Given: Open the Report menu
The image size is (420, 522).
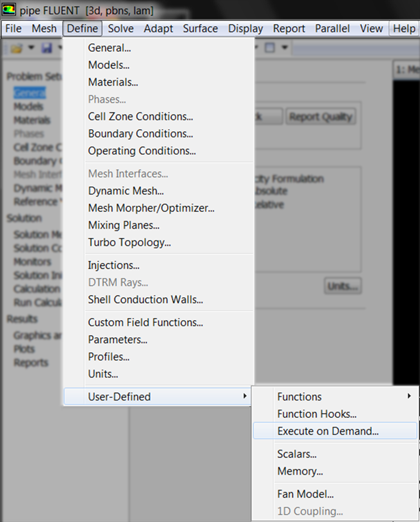Looking at the screenshot, I should 289,29.
